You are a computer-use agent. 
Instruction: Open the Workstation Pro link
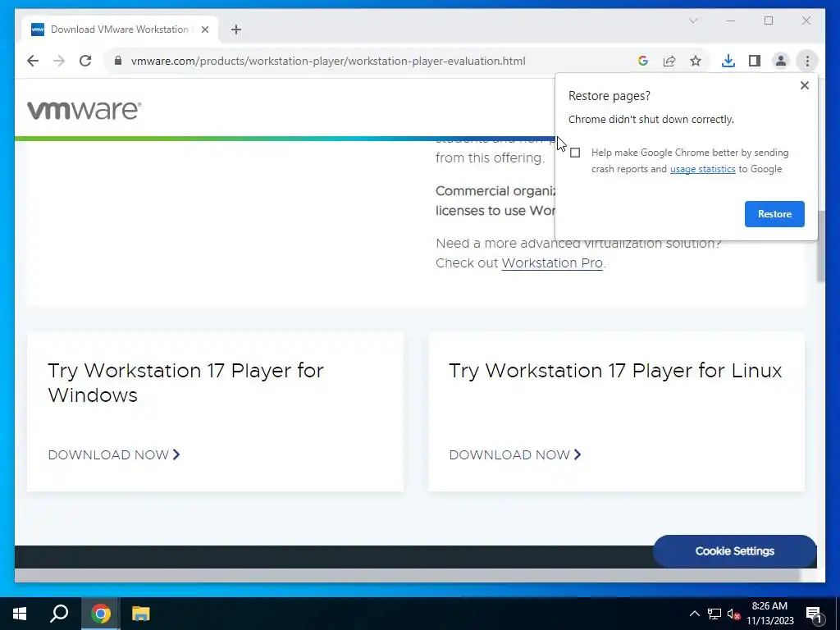(x=552, y=263)
